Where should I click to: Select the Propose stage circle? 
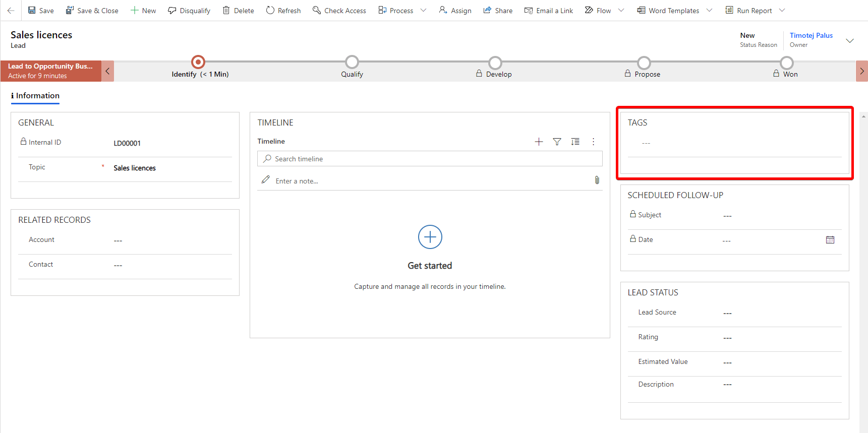[x=644, y=63]
